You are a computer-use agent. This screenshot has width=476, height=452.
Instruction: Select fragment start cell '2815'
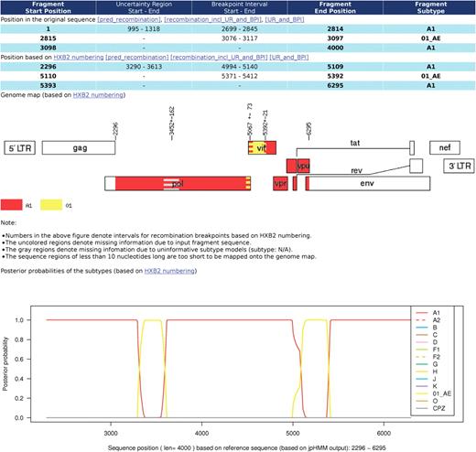(x=49, y=38)
